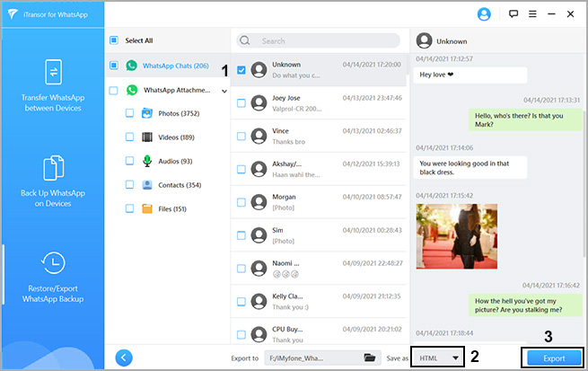Check the Photos (3752) checkbox

coord(130,113)
